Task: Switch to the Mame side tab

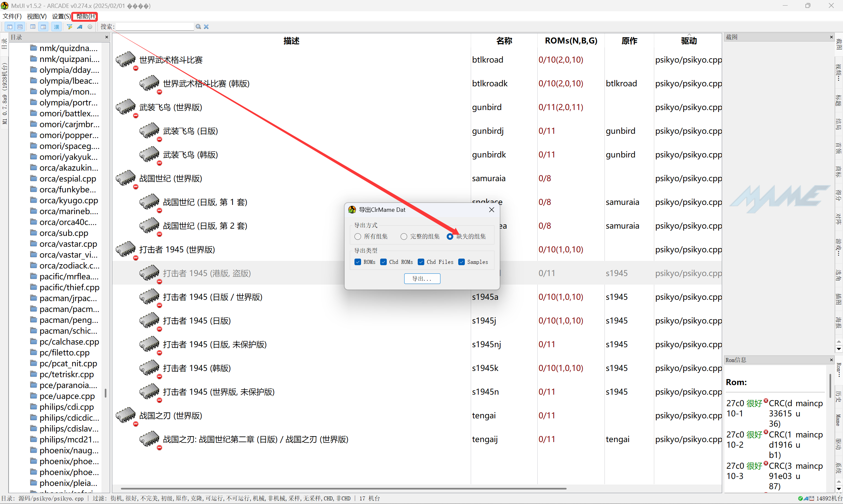Action: 839,420
